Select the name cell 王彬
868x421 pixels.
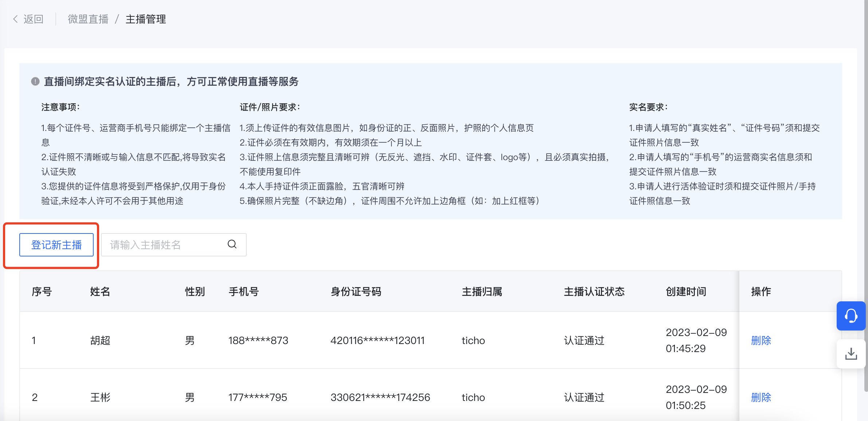(x=100, y=397)
